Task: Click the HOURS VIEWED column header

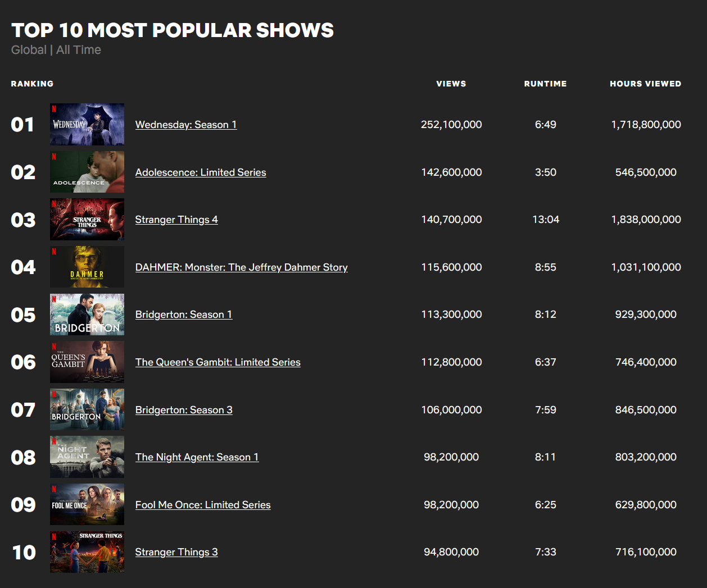Action: click(x=646, y=84)
